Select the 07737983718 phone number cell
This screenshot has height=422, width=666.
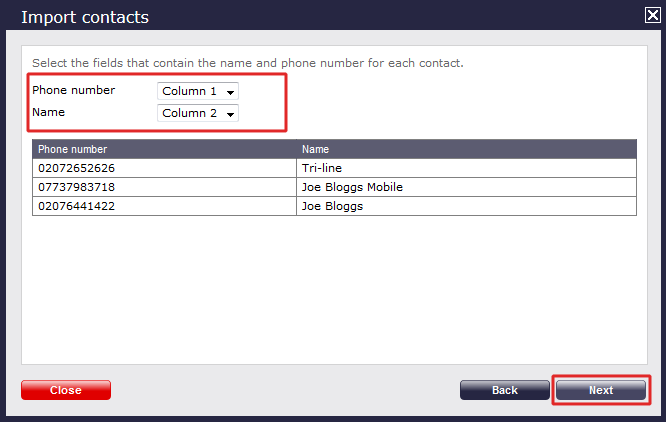tap(165, 187)
